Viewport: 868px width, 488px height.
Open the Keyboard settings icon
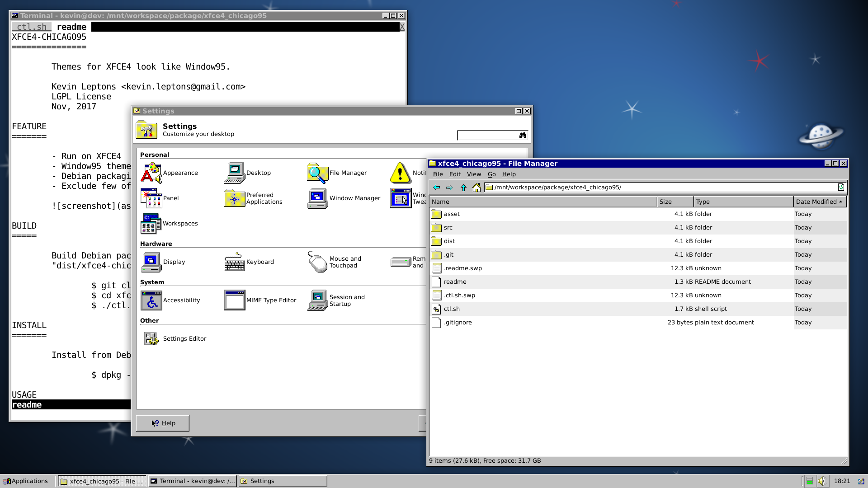(x=234, y=262)
